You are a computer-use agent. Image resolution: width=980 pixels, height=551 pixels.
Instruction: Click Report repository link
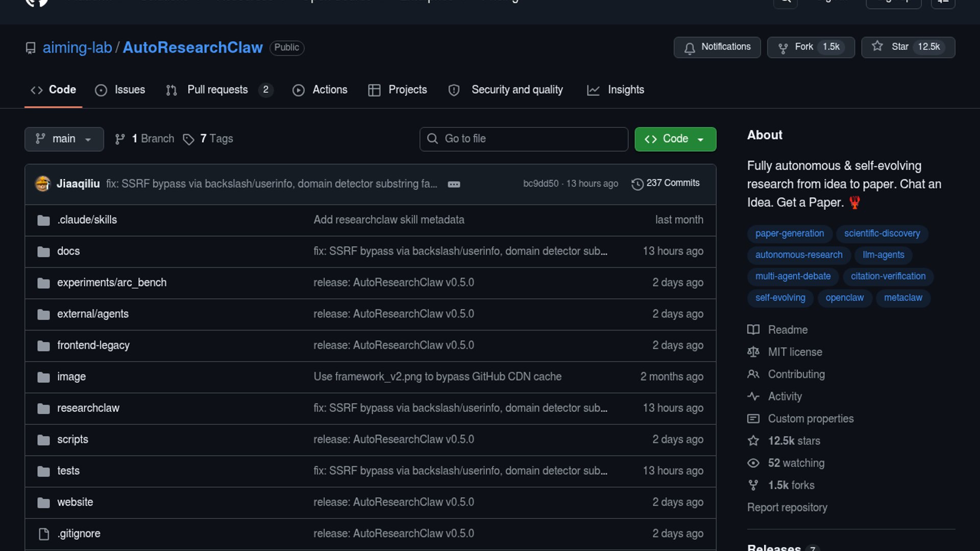tap(787, 508)
